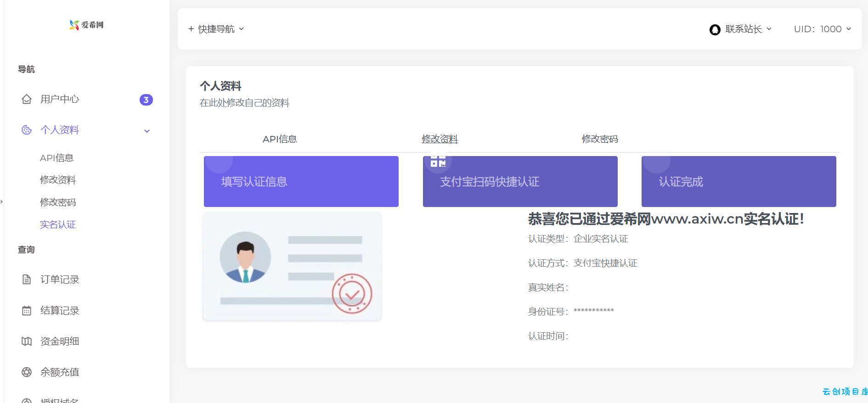
Task: Click the 认证方式: 支付宝快捷认证 line
Action: click(x=583, y=263)
